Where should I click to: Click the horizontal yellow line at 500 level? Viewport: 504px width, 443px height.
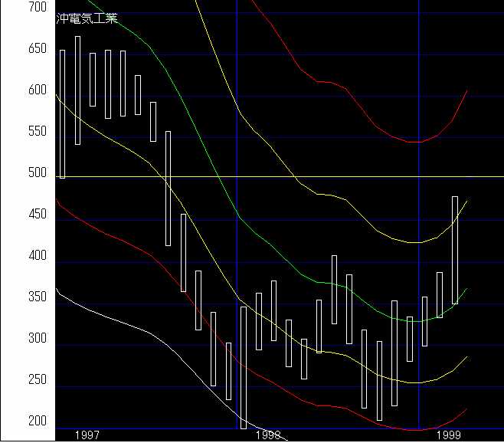(306, 176)
